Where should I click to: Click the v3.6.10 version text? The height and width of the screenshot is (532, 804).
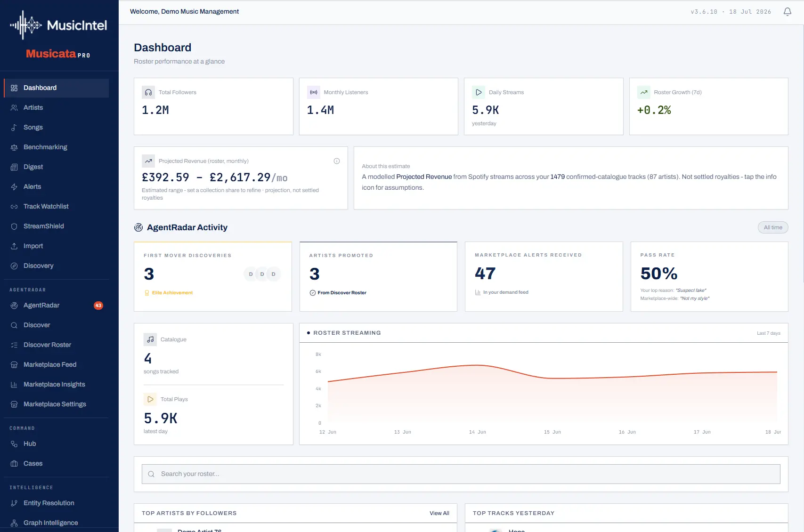(704, 12)
